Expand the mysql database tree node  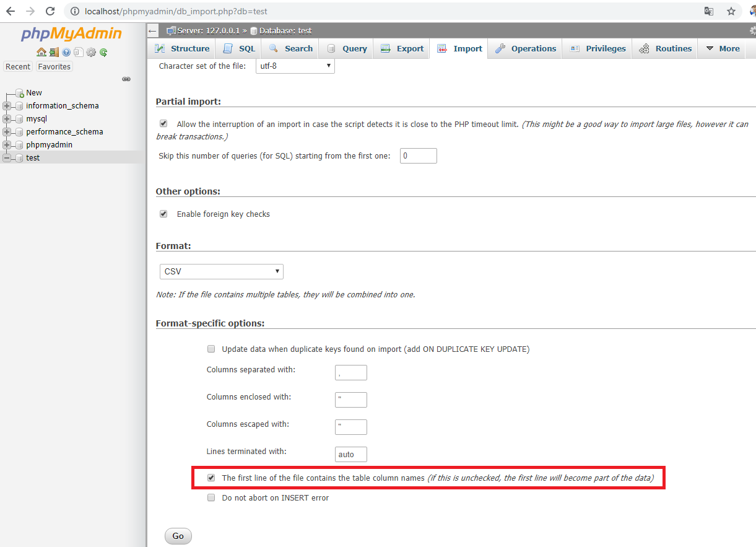tap(7, 119)
